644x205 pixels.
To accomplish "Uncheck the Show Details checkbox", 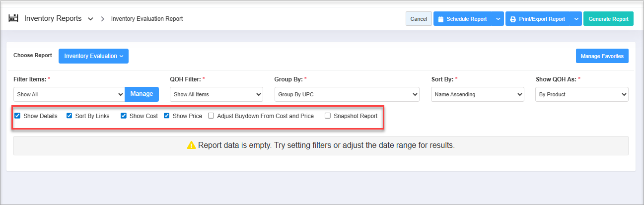I will 17,116.
